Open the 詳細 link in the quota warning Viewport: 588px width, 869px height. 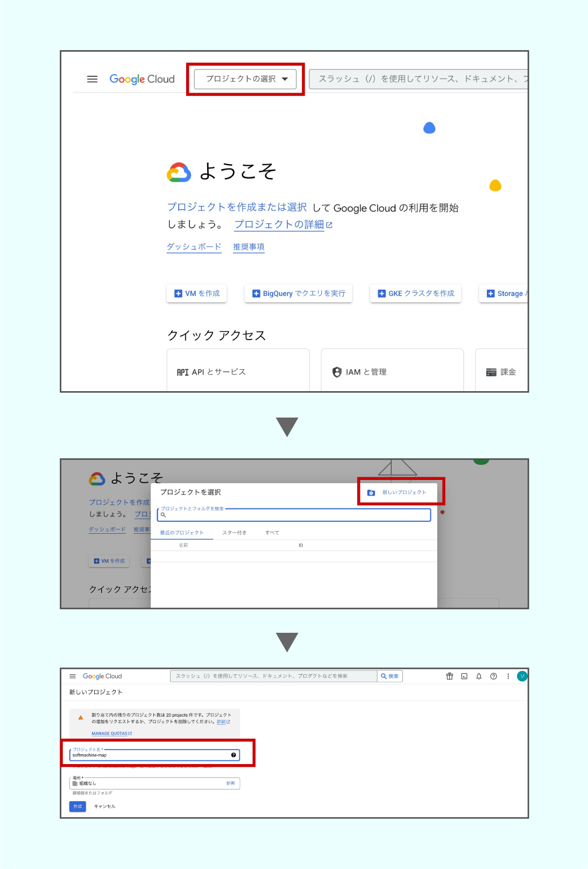[223, 722]
